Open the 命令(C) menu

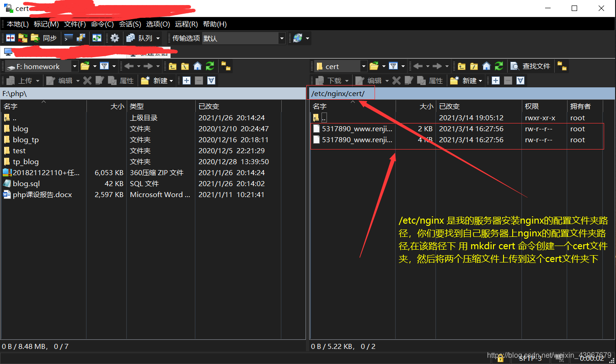coord(102,24)
